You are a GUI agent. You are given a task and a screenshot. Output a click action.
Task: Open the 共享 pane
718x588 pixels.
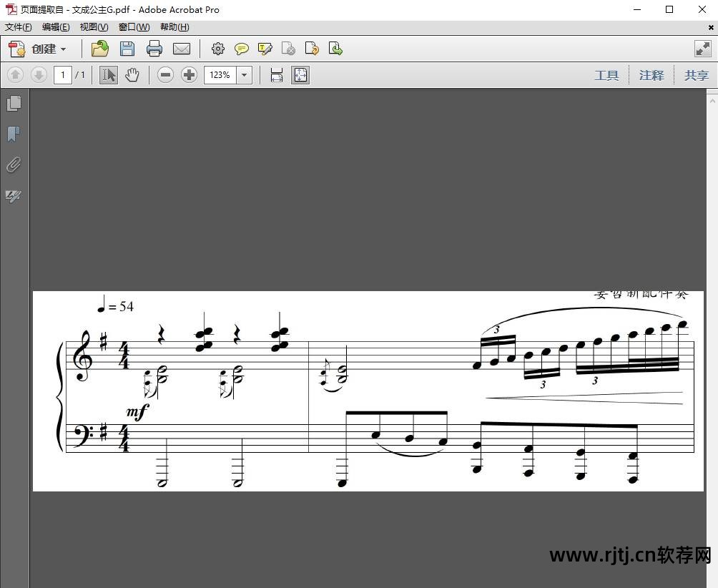[x=696, y=75]
